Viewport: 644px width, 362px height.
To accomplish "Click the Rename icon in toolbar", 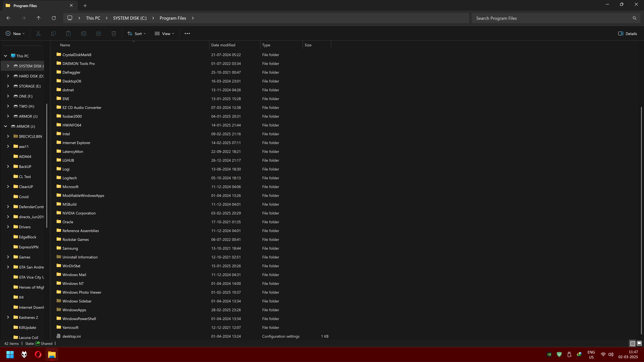I will point(83,33).
